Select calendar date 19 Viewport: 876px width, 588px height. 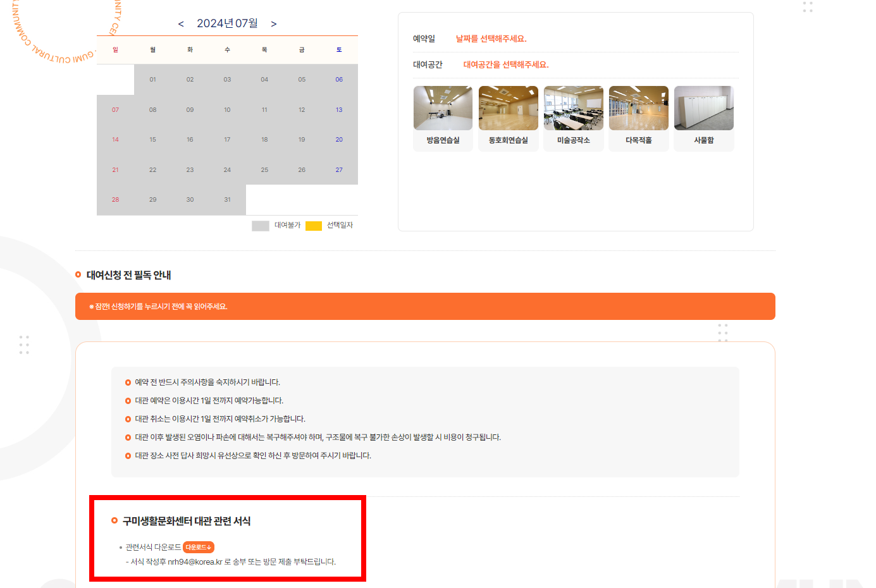pos(302,140)
